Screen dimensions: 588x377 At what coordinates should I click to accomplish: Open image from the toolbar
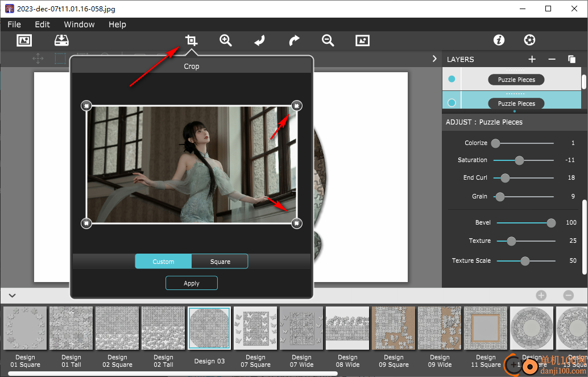point(24,40)
